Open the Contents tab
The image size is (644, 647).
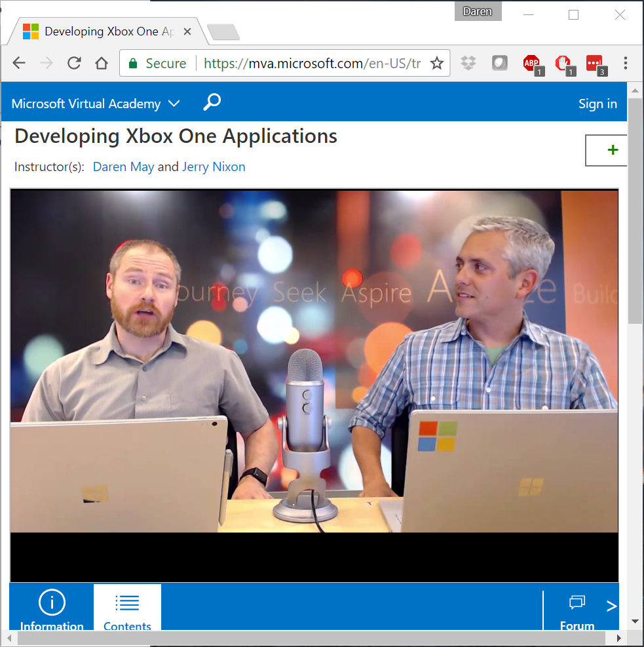pyautogui.click(x=127, y=607)
